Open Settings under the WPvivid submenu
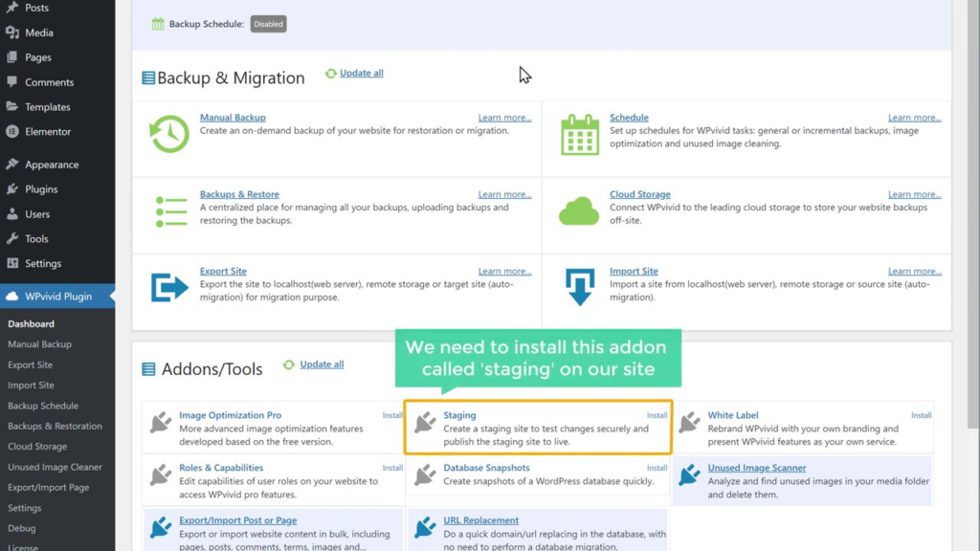 (24, 508)
